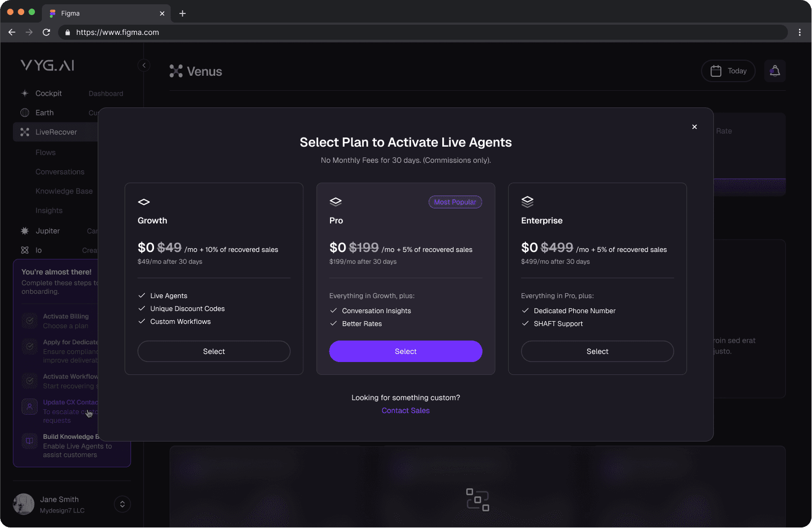The width and height of the screenshot is (812, 528).
Task: Open Jupiter using its burst icon
Action: tap(25, 230)
